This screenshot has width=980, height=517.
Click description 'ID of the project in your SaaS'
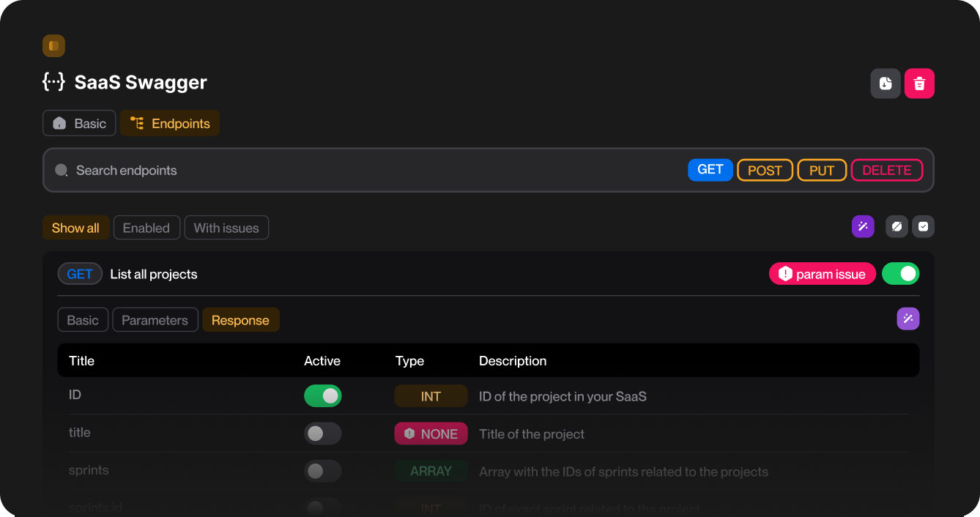pyautogui.click(x=563, y=396)
